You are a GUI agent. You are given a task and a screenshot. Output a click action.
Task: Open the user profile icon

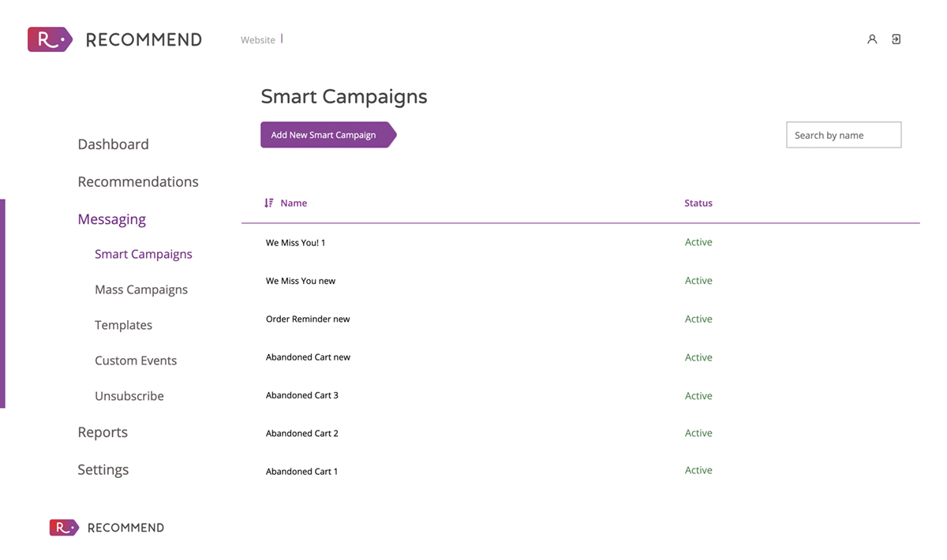[x=872, y=39]
